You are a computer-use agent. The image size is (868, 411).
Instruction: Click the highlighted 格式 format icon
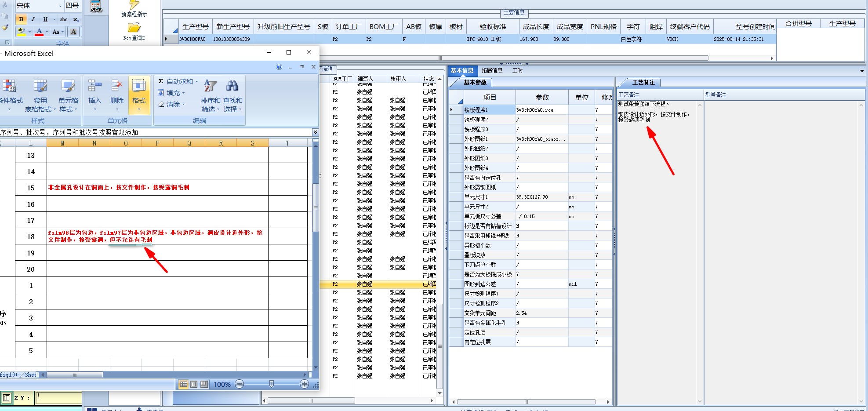tap(139, 86)
